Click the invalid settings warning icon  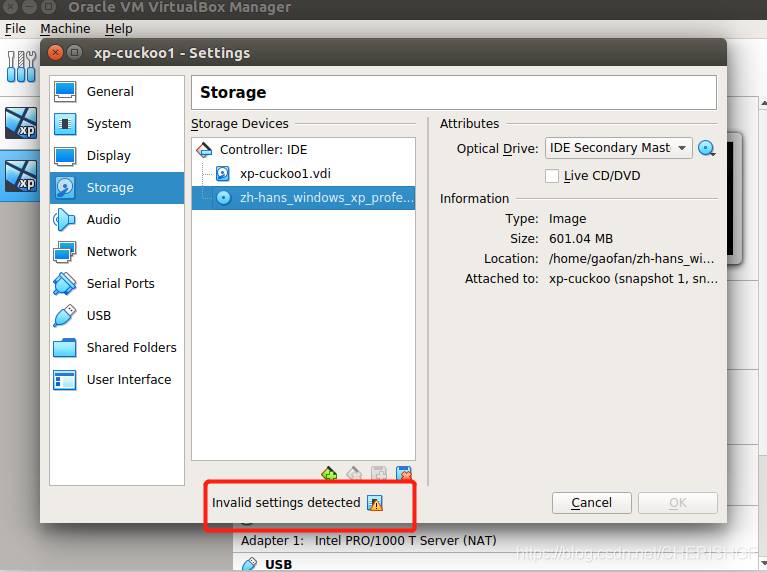point(375,503)
